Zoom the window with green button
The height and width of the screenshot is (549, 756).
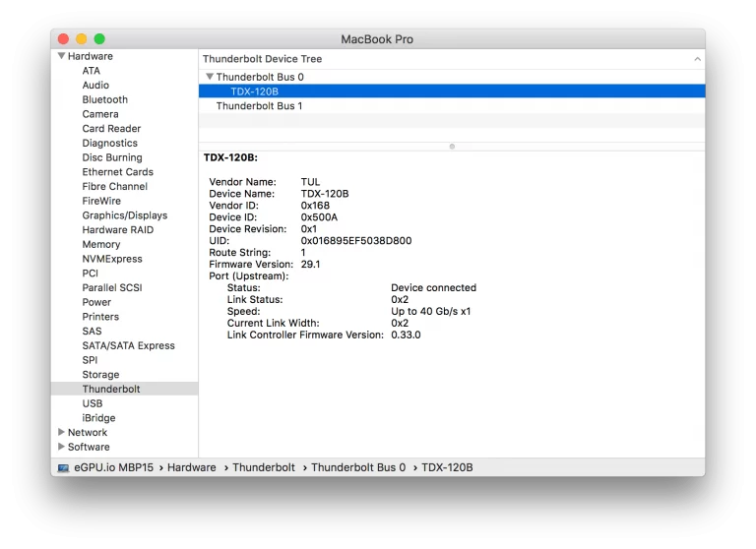(x=99, y=39)
